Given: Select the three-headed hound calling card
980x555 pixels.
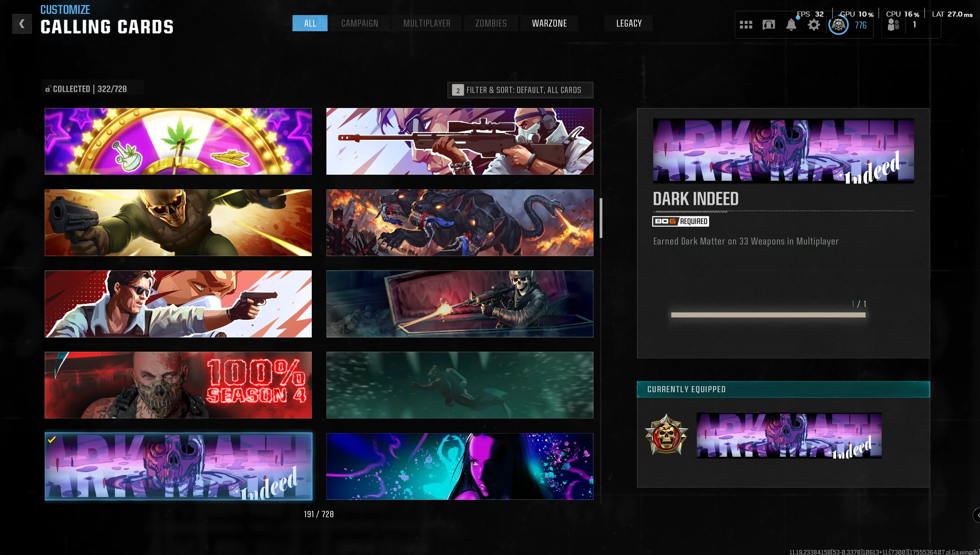Looking at the screenshot, I should 459,223.
